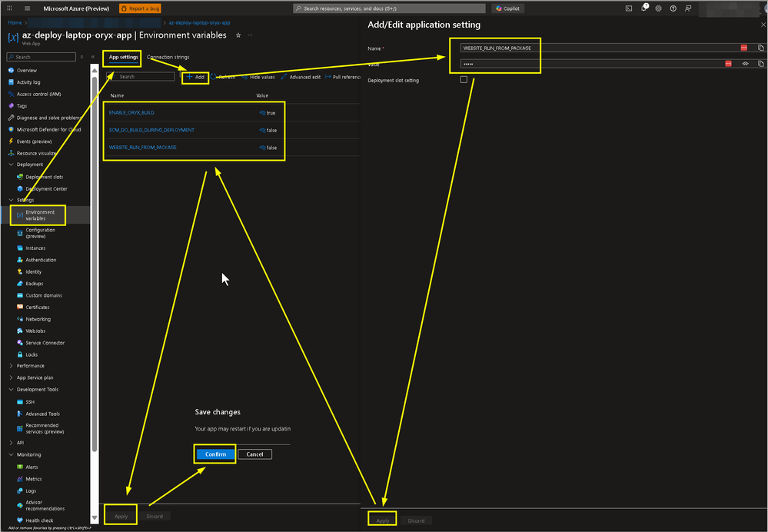
Task: Open Deployment slots
Action: [44, 177]
